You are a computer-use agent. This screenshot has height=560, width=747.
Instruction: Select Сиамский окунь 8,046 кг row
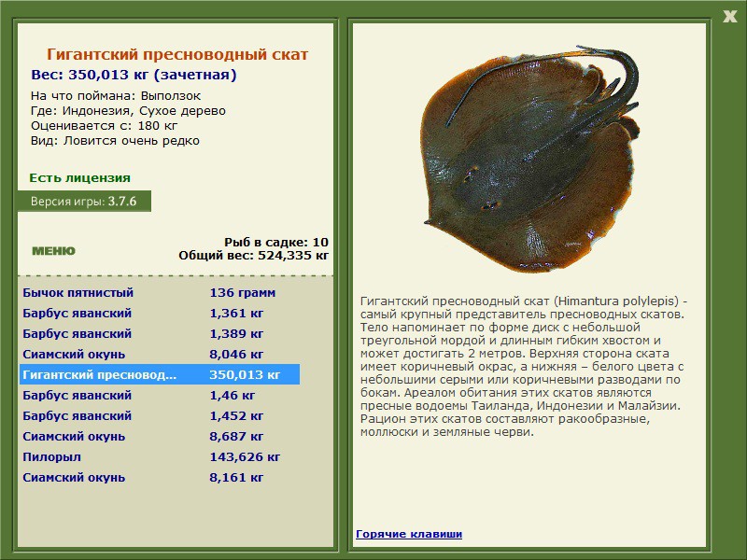(160, 355)
